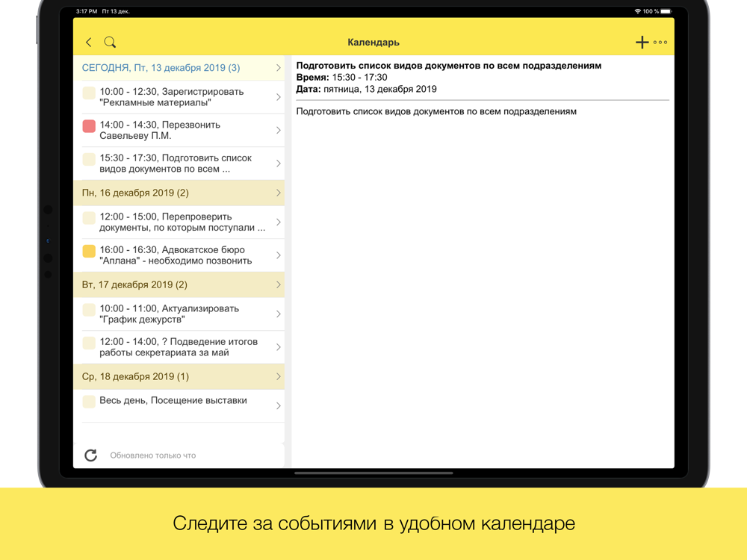Tap the back arrow in header
The width and height of the screenshot is (747, 560).
point(89,43)
